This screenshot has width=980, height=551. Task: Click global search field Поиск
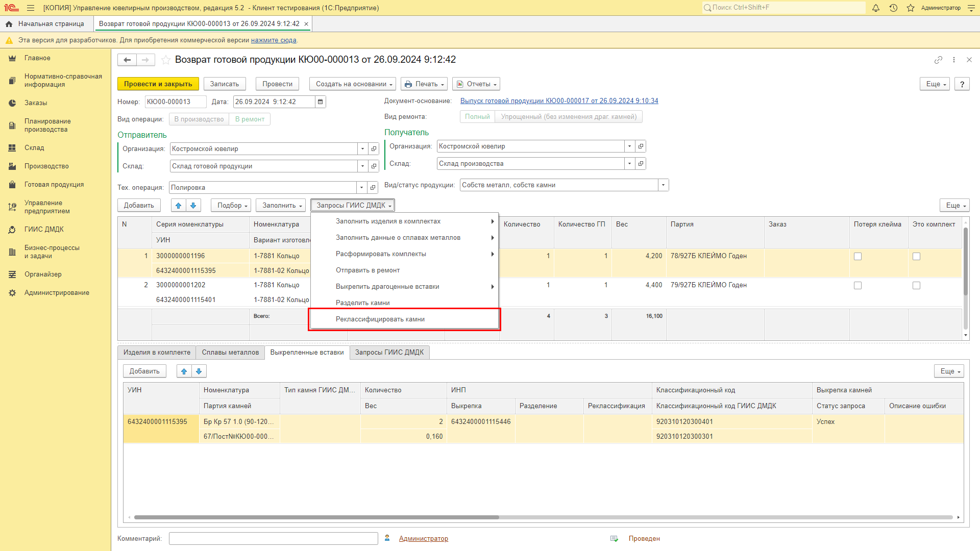pyautogui.click(x=784, y=8)
